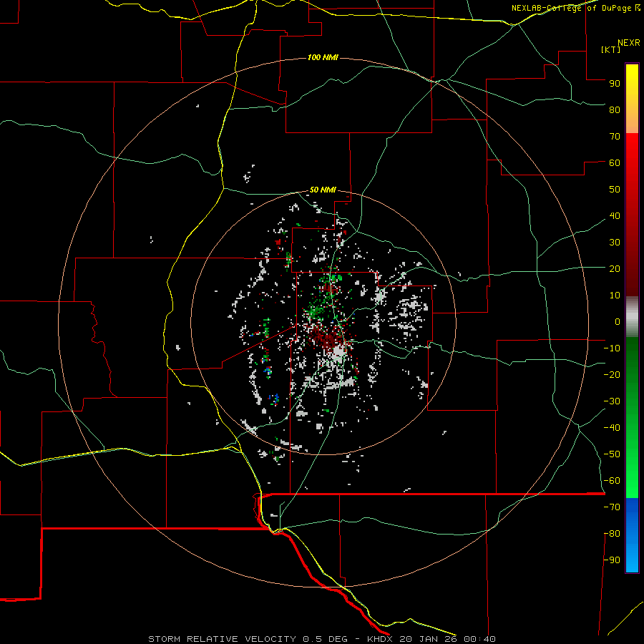Click the -40 value on the velocity scale
This screenshot has width=644, height=644.
[612, 428]
